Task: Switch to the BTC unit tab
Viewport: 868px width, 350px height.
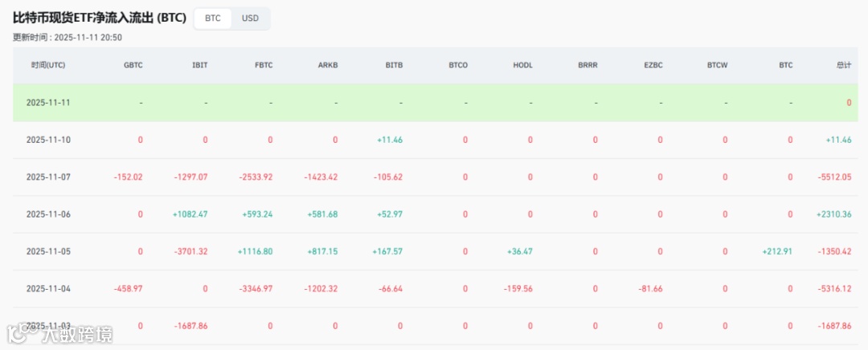Action: (x=212, y=18)
